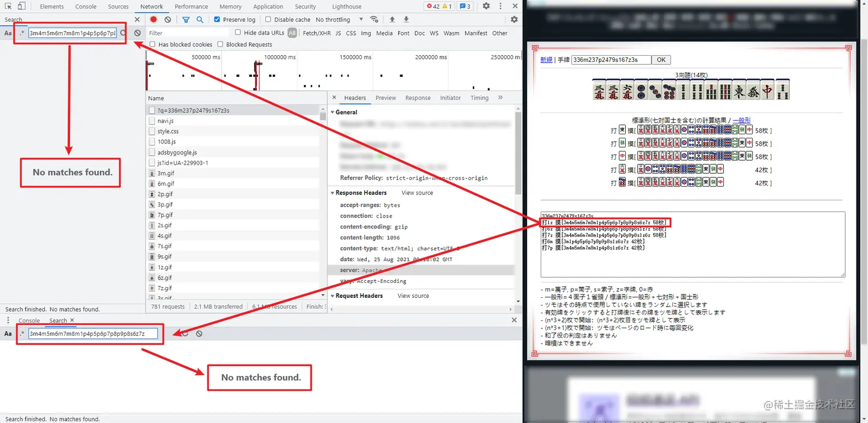
Task: Stop recording network log (red dot)
Action: pos(154,20)
